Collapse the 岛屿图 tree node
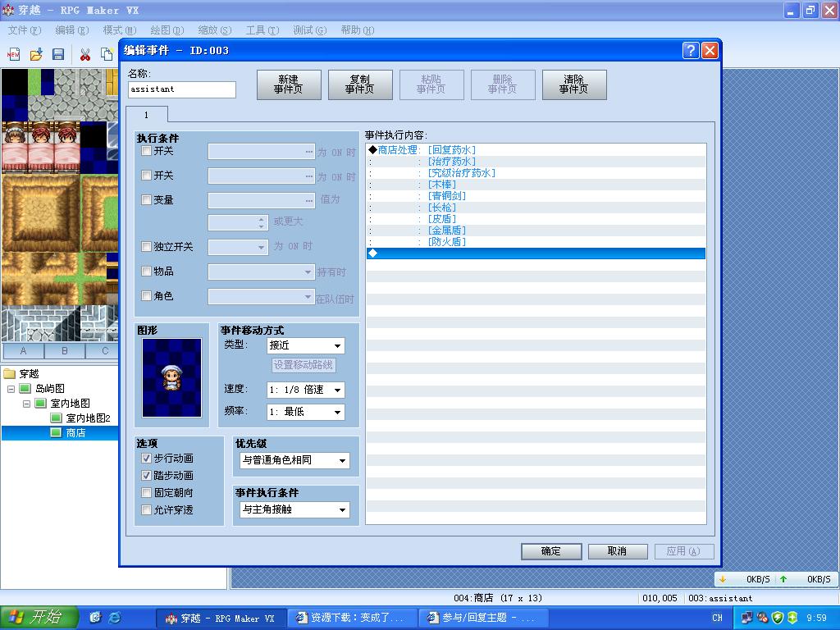 11,388
